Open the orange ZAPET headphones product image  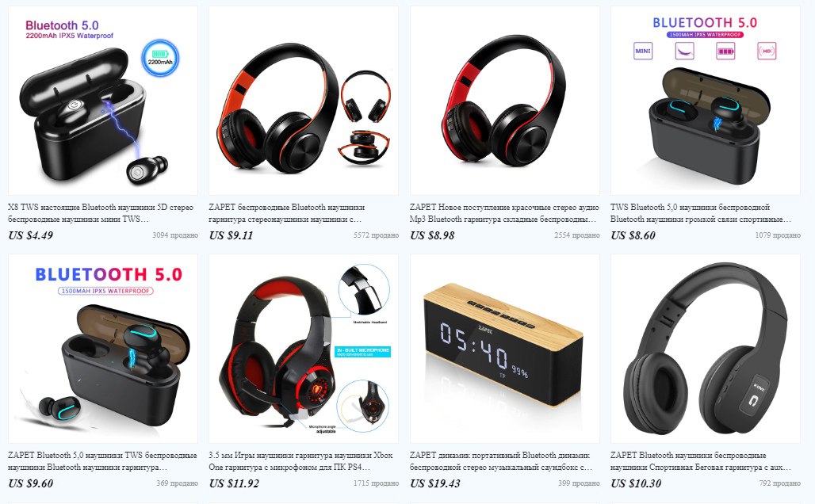(304, 101)
